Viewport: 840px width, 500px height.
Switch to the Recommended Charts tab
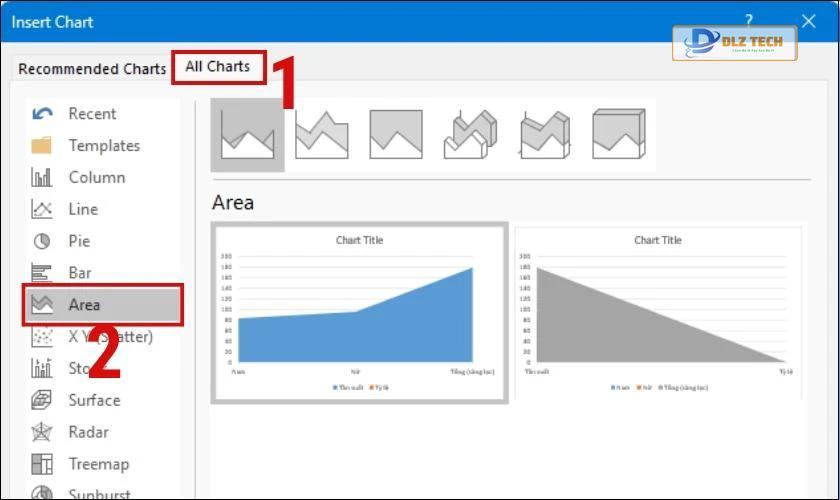92,69
